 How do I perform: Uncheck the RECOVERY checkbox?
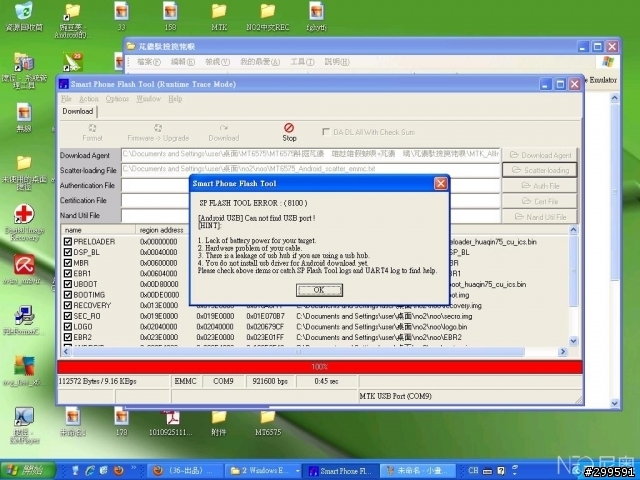68,305
